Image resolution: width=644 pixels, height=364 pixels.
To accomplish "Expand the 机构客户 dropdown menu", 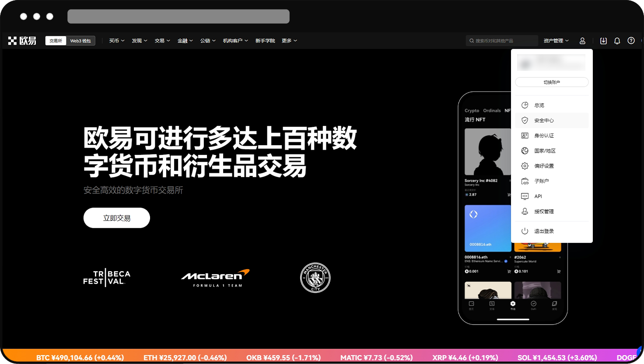I will tap(235, 41).
